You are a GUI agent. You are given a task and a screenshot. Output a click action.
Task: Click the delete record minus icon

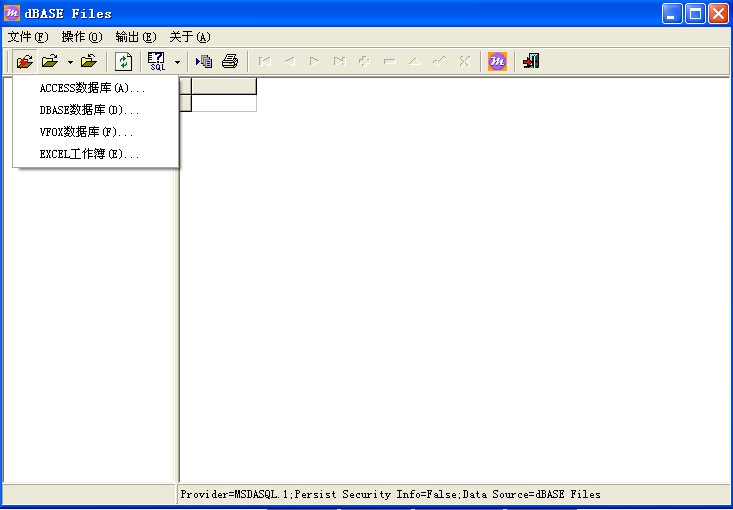[x=389, y=61]
